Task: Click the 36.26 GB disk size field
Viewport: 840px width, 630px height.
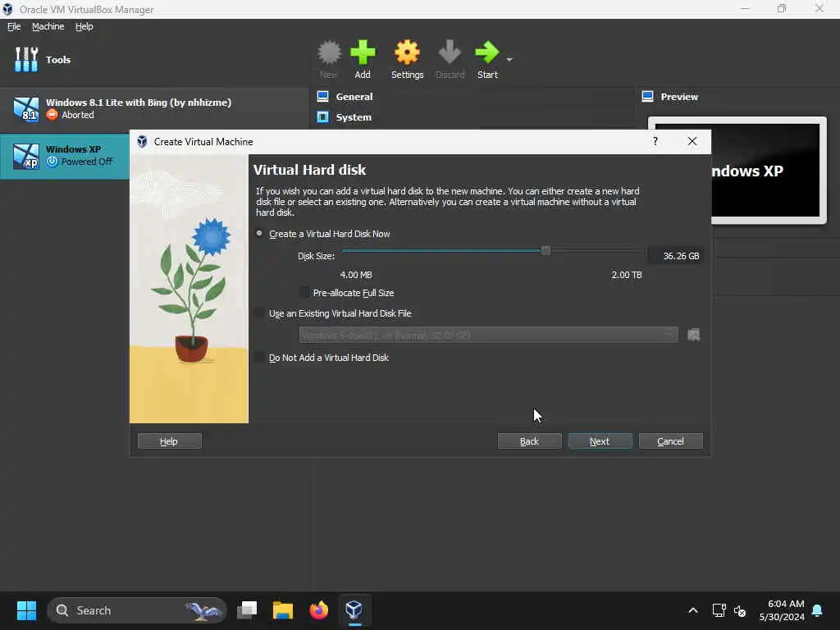Action: tap(674, 256)
